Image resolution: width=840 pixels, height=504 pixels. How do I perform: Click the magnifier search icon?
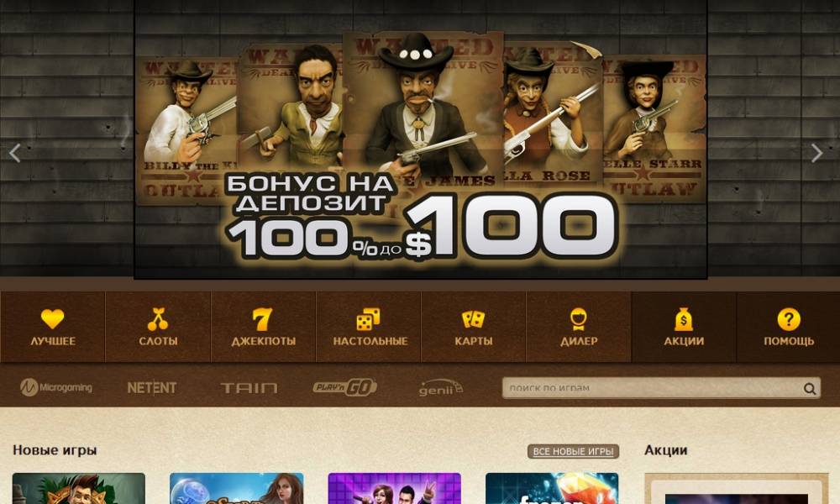810,389
